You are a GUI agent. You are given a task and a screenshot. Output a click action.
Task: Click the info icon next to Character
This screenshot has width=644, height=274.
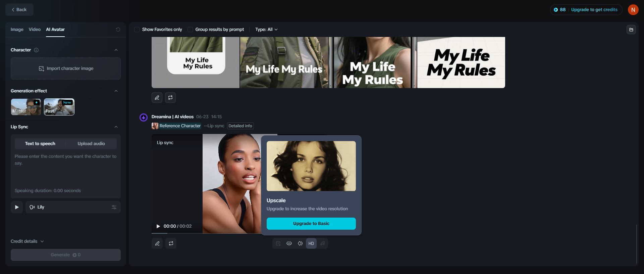36,50
